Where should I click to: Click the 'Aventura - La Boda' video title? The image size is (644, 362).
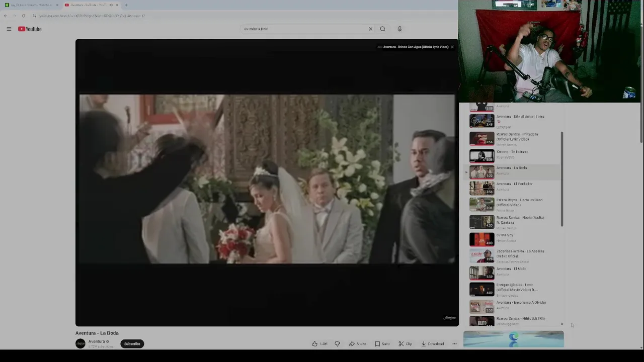[x=97, y=333]
